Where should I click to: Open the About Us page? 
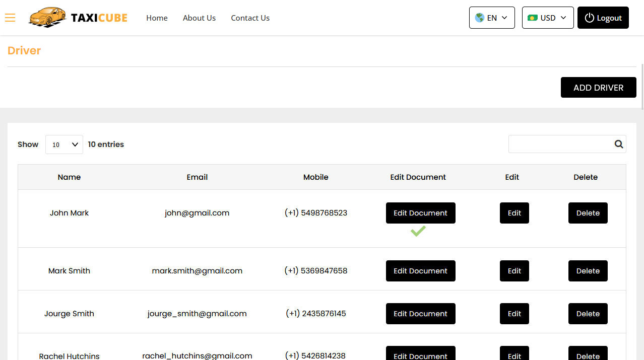pos(199,18)
